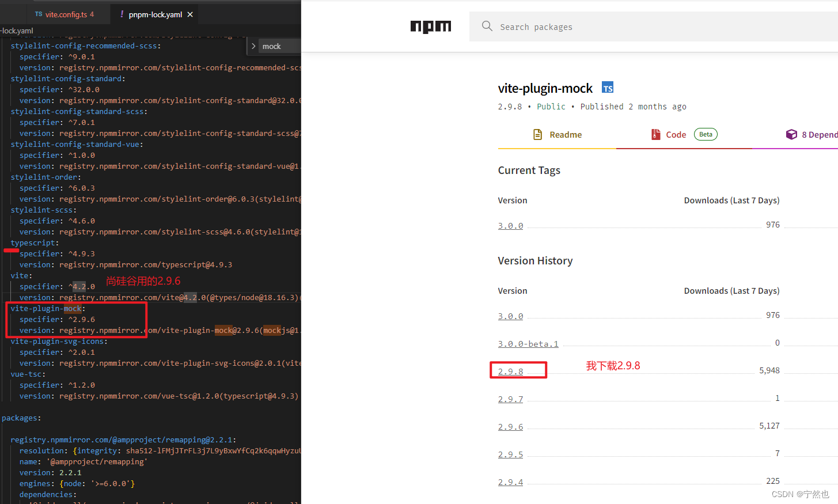This screenshot has width=838, height=504.
Task: Click specifier ^2.9.6 line in editor
Action: tap(57, 320)
